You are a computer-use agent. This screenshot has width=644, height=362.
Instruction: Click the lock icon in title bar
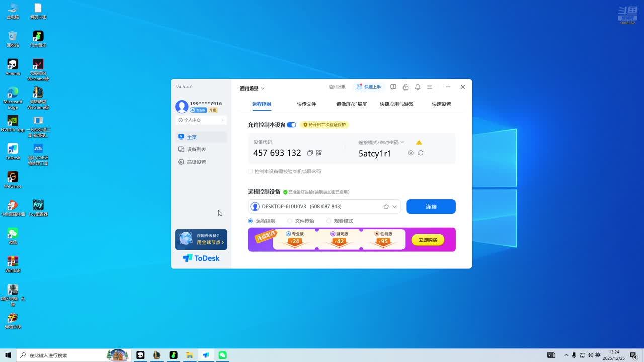[x=406, y=87]
